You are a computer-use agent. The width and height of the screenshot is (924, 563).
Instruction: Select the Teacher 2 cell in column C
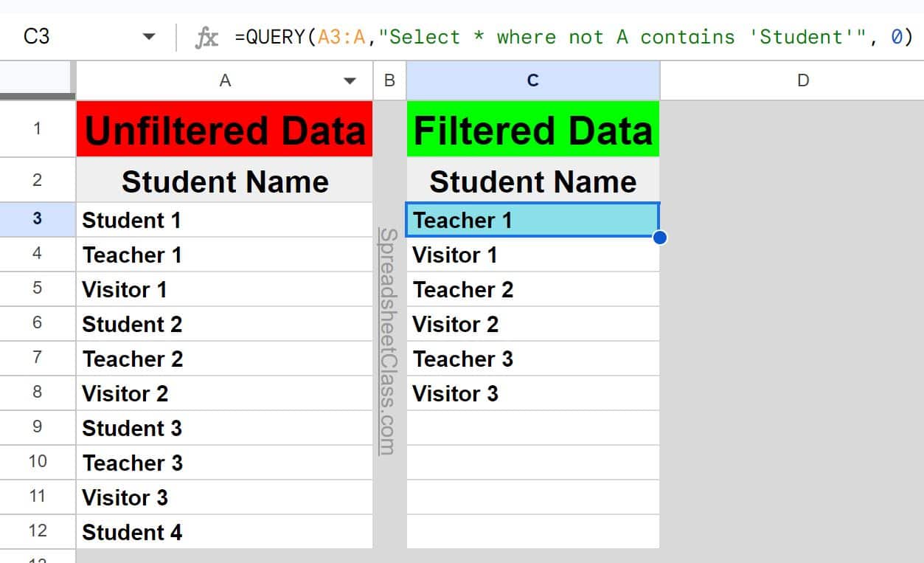click(x=532, y=289)
